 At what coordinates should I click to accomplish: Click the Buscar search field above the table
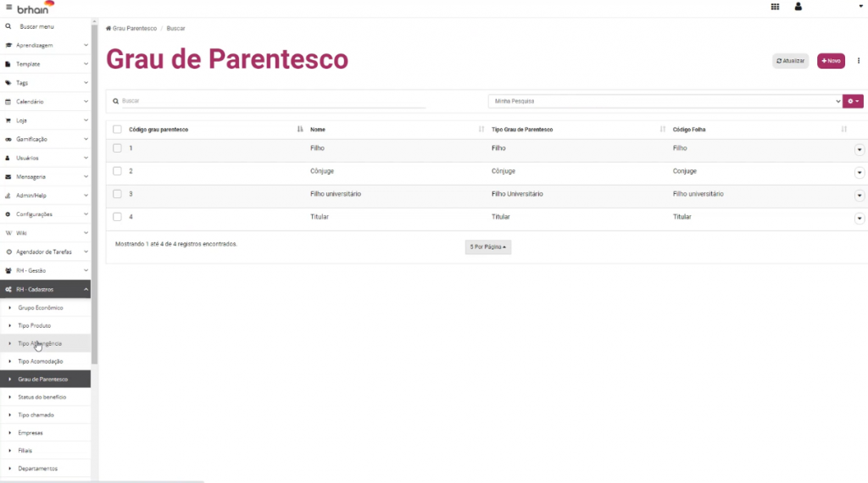[271, 101]
